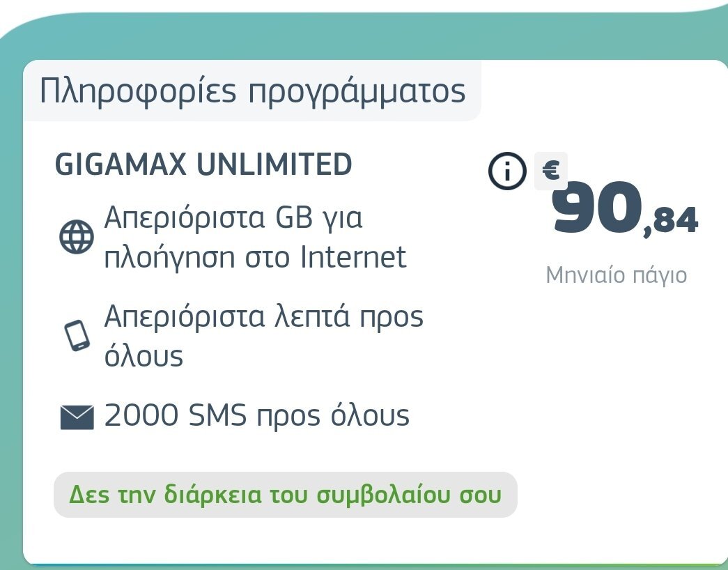
Task: Click the globe internet icon
Action: (x=77, y=237)
